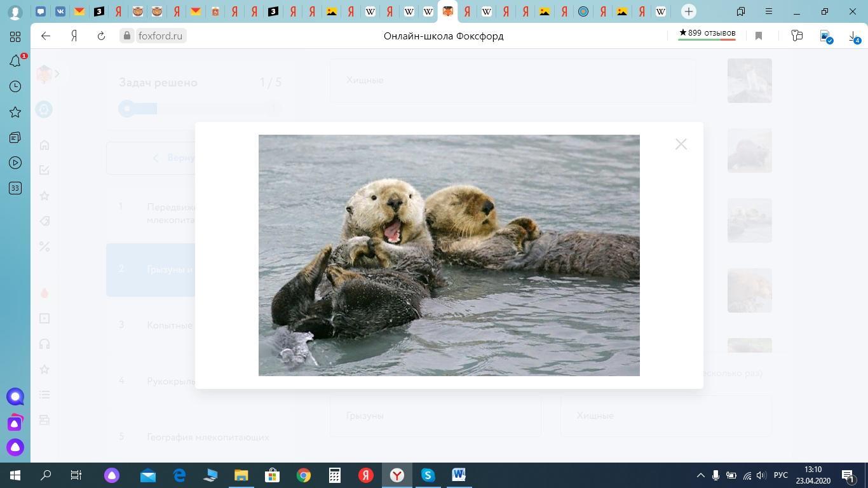Open browser history clock icon
The height and width of the screenshot is (488, 868).
pyautogui.click(x=15, y=86)
